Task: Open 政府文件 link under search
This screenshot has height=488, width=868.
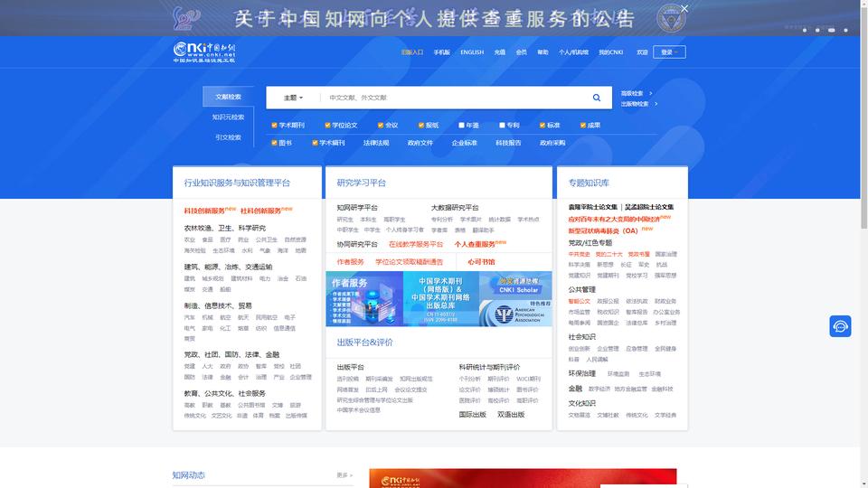Action: click(420, 143)
